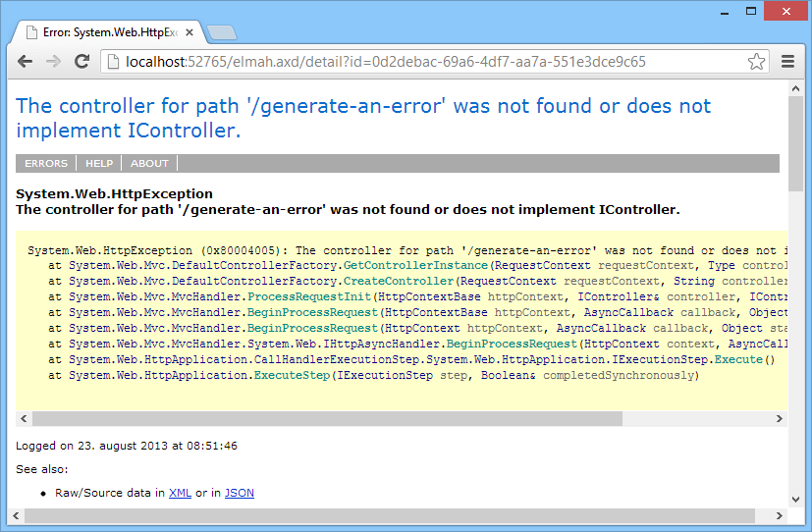
Task: Maximize the browser window
Action: [x=751, y=11]
